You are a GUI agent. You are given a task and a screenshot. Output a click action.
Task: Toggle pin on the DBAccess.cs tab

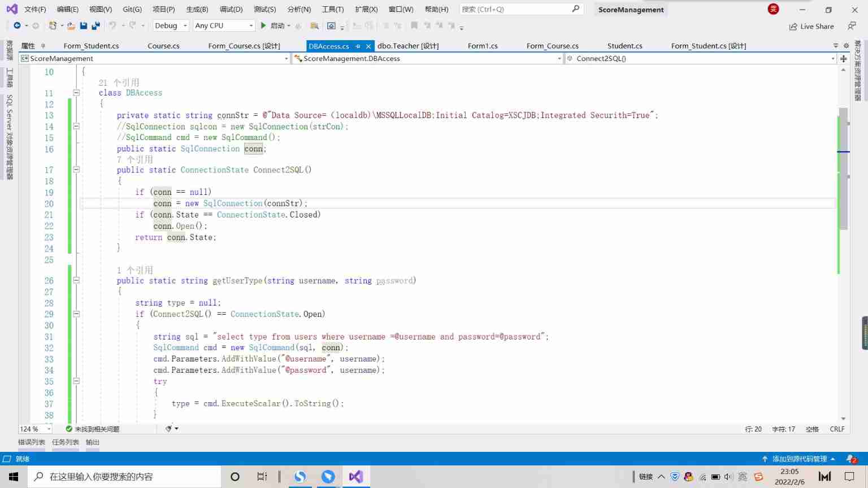click(358, 46)
